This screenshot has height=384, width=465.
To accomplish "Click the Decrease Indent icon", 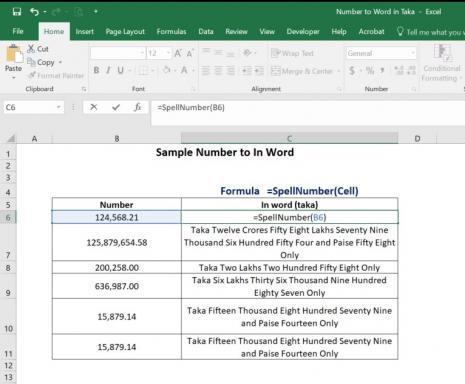I will click(247, 71).
